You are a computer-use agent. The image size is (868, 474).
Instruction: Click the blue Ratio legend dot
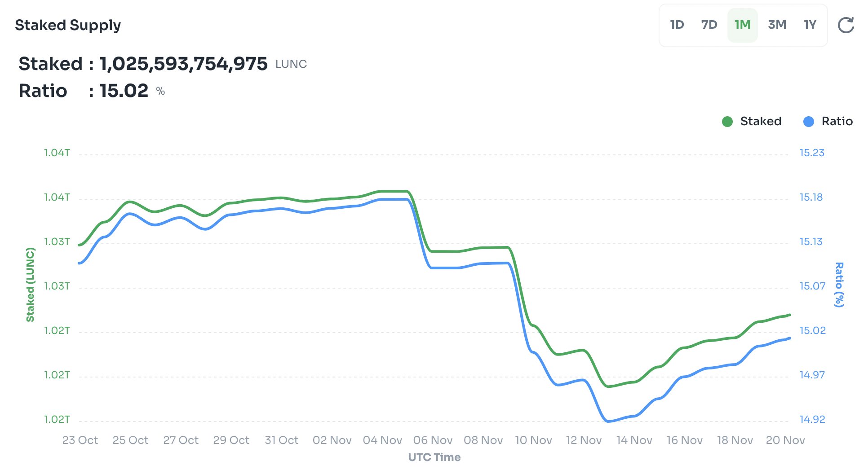(x=808, y=122)
